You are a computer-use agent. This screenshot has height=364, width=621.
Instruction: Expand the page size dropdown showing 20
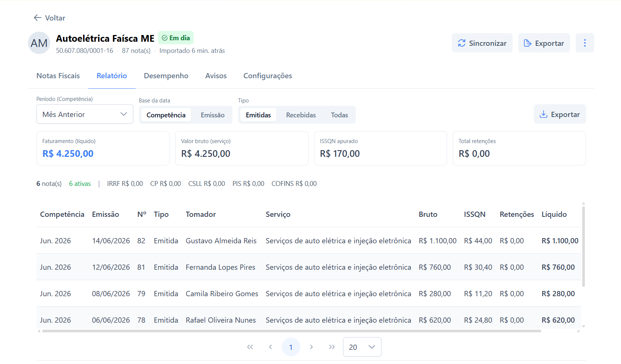click(362, 347)
